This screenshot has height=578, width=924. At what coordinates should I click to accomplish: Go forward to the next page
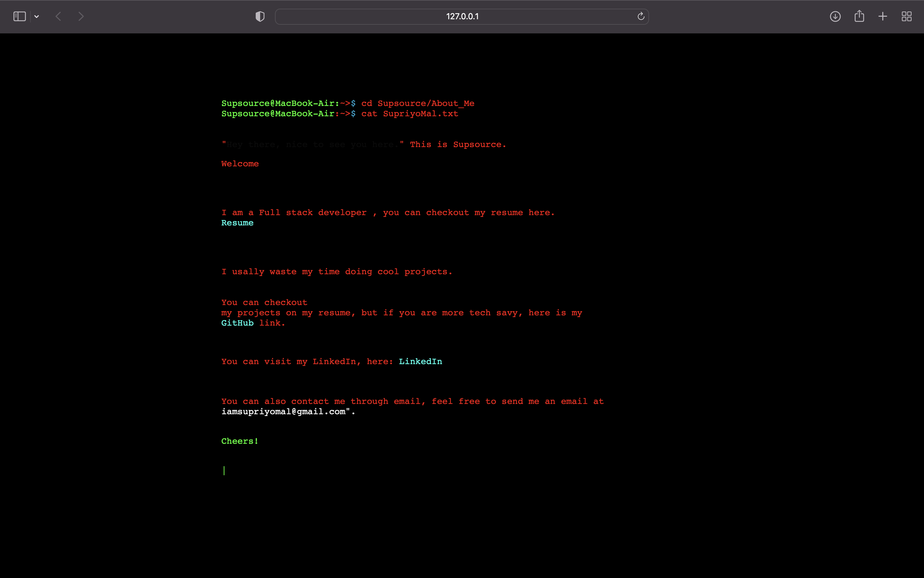coord(81,16)
